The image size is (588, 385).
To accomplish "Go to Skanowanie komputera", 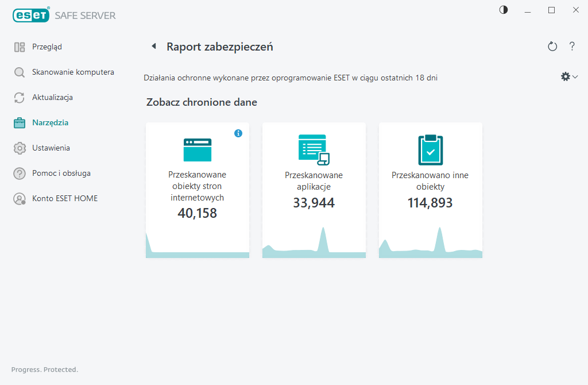I will [x=73, y=72].
